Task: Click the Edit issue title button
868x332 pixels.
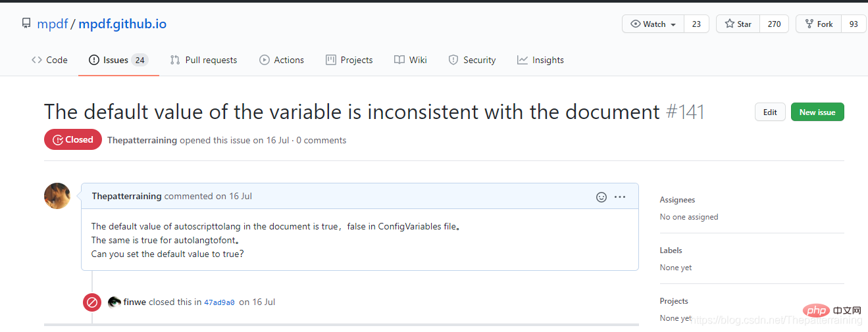Action: 770,112
